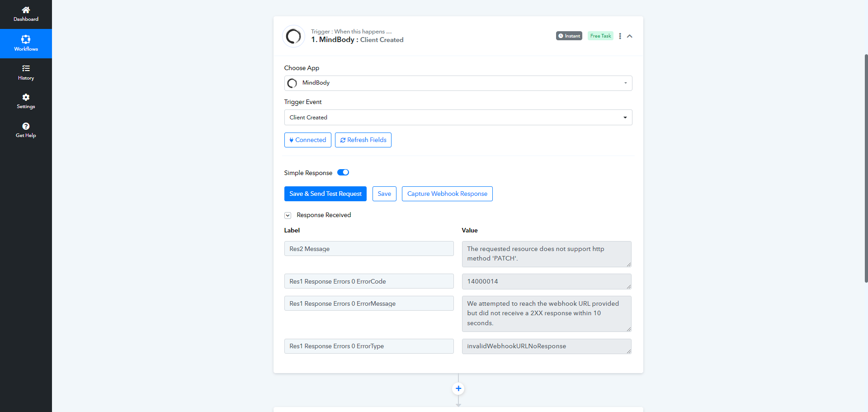
Task: Click the ErrorMessage label field
Action: (x=369, y=303)
